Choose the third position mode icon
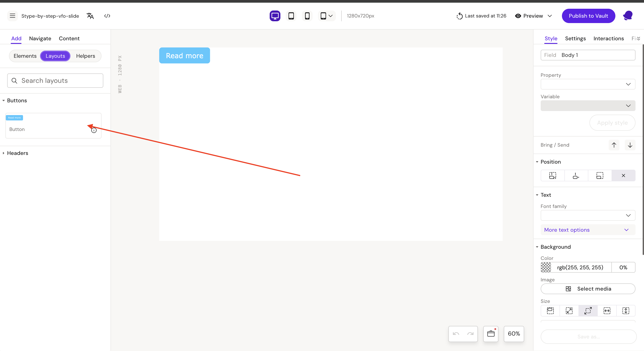 (x=600, y=176)
